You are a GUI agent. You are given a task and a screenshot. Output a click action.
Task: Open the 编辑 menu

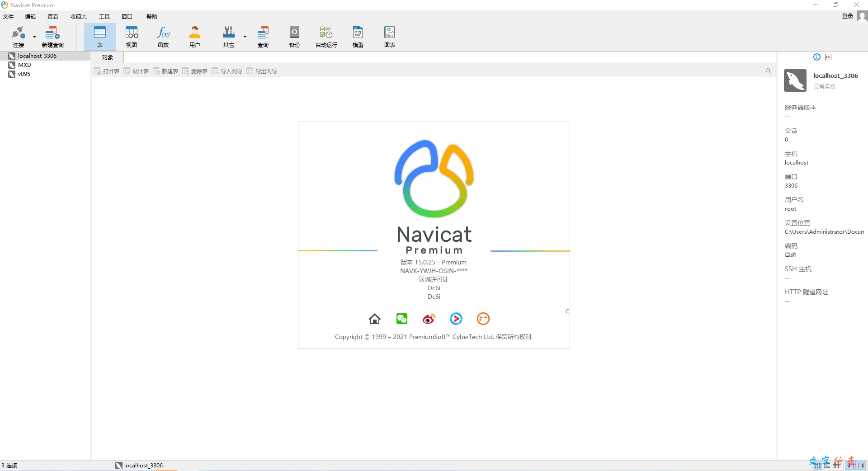[30, 17]
